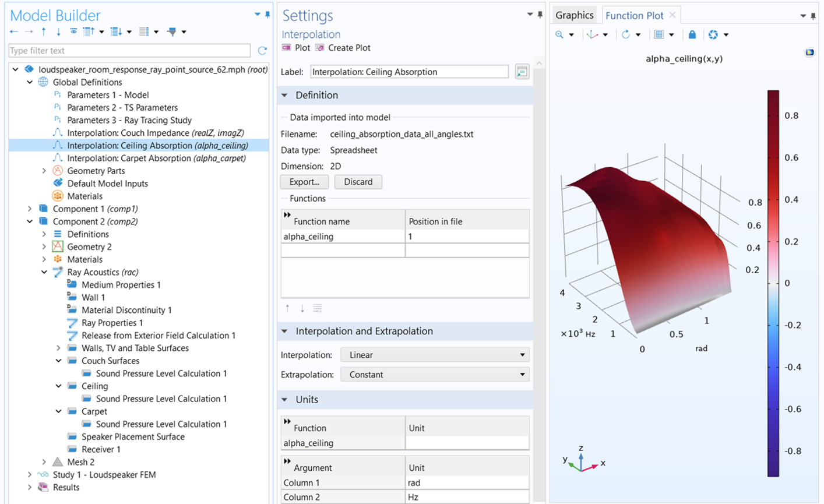The width and height of the screenshot is (824, 504).
Task: Click move-down arrow below Functions table
Action: coord(302,308)
